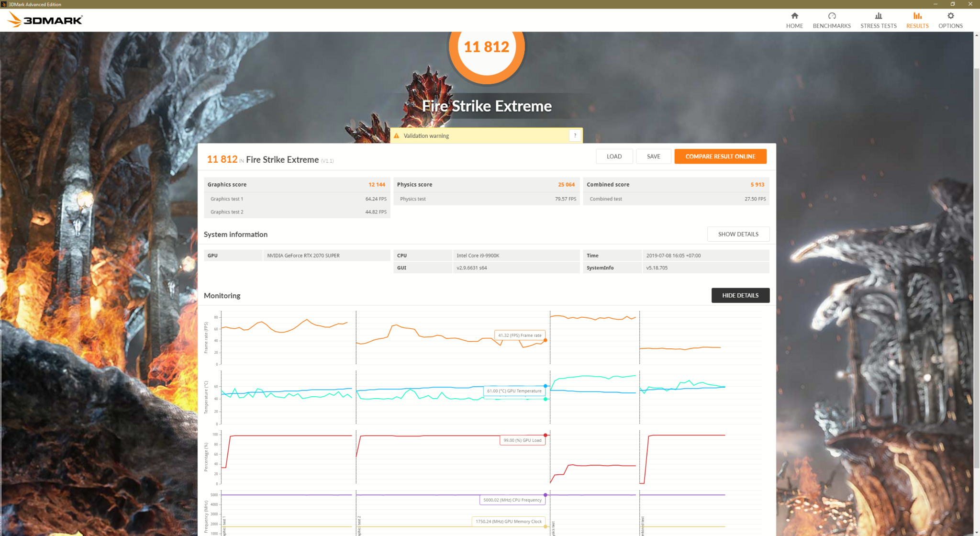Click the 99.00 % GPU Load tooltip
The height and width of the screenshot is (536, 980).
[522, 440]
